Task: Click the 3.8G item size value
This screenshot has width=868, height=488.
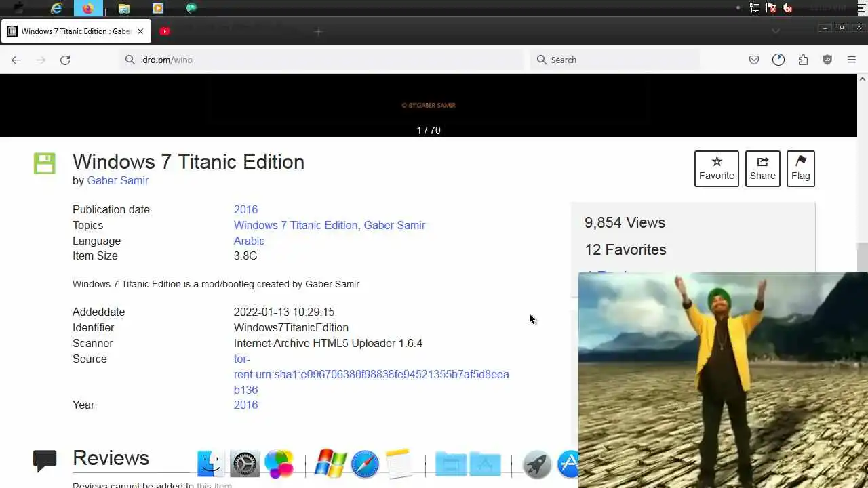Action: (x=245, y=256)
